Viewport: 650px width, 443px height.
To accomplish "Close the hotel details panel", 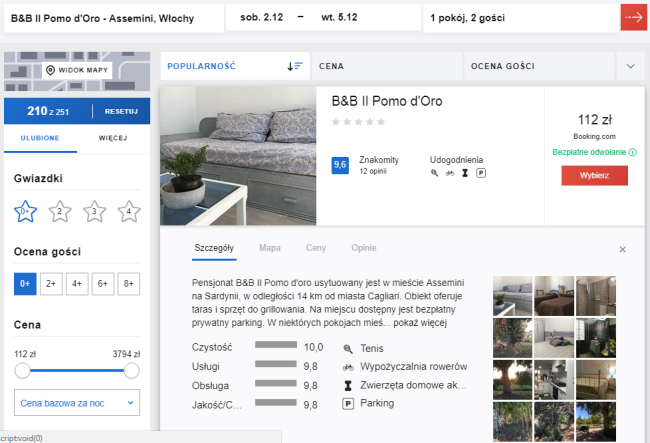I will coord(622,249).
